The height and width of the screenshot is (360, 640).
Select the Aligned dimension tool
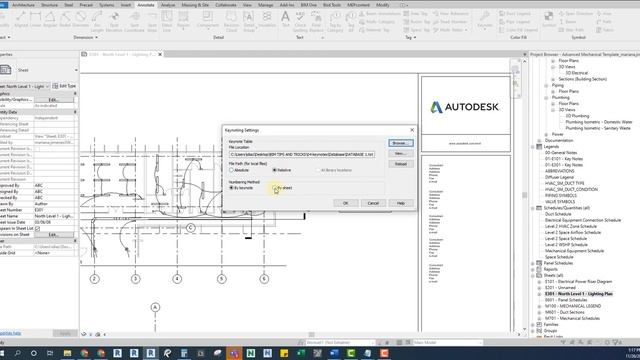point(20,20)
